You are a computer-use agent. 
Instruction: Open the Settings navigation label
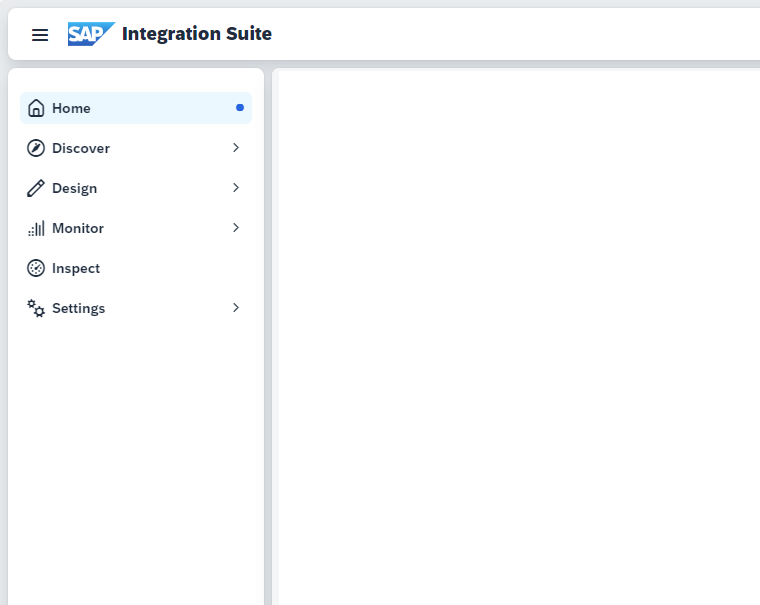tap(78, 309)
